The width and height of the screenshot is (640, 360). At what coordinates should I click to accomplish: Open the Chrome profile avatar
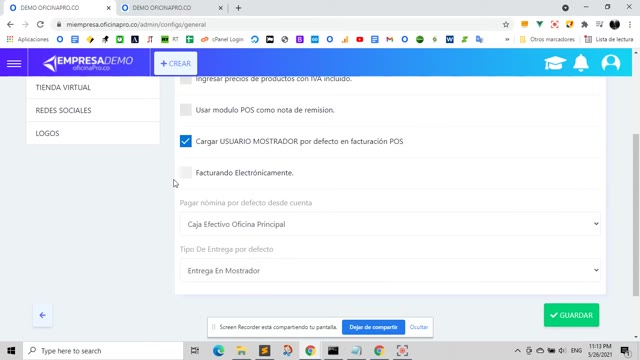(x=615, y=24)
